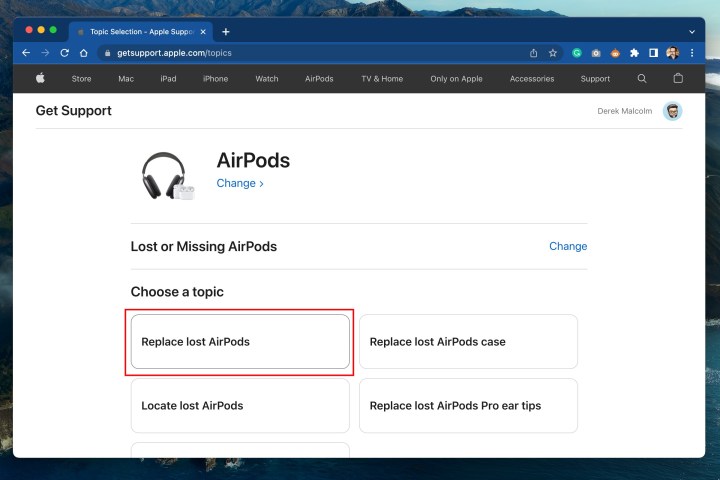Open the TV & Home menu item

382,79
